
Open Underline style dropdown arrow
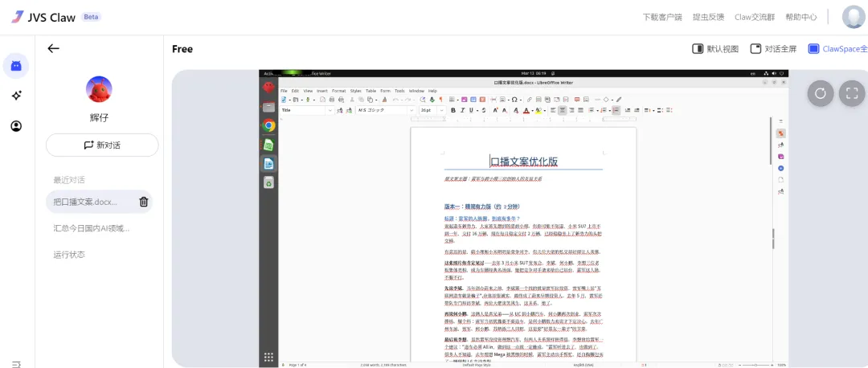coord(477,110)
